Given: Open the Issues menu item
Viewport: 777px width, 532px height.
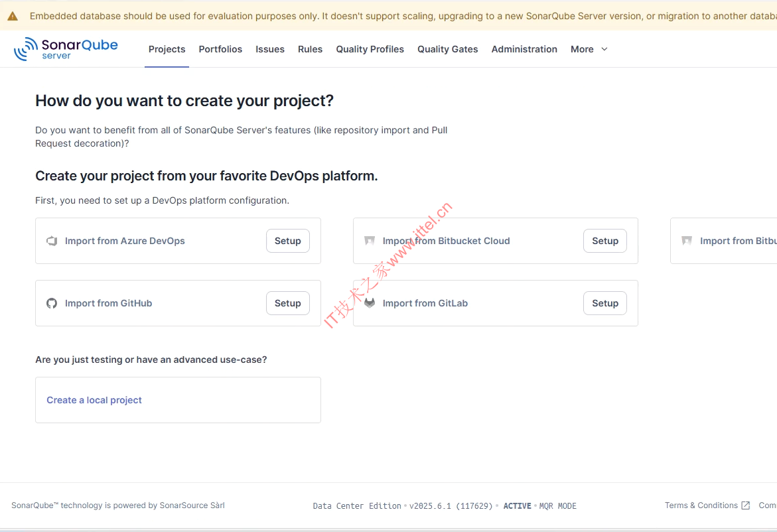Looking at the screenshot, I should point(270,49).
